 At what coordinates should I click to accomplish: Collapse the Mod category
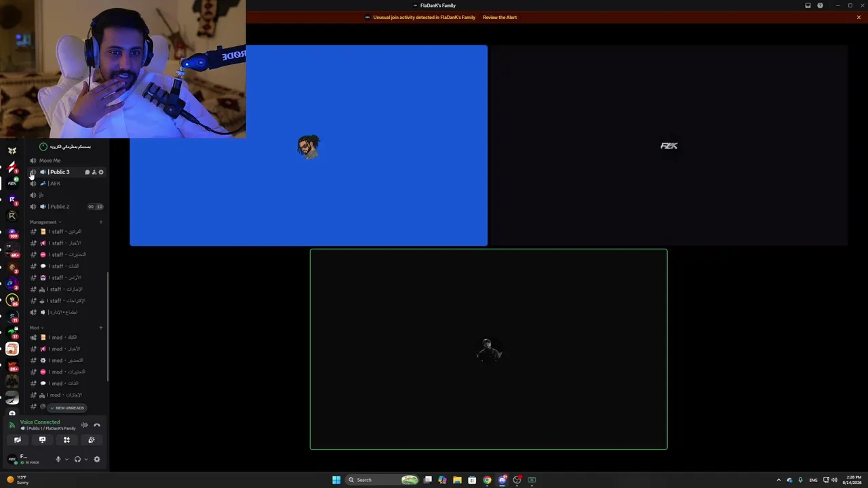[x=36, y=328]
